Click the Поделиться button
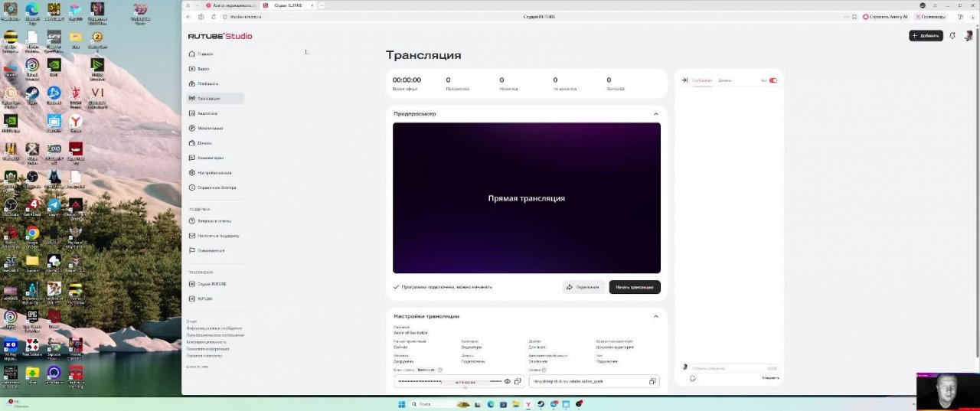This screenshot has height=411, width=980. coord(583,287)
